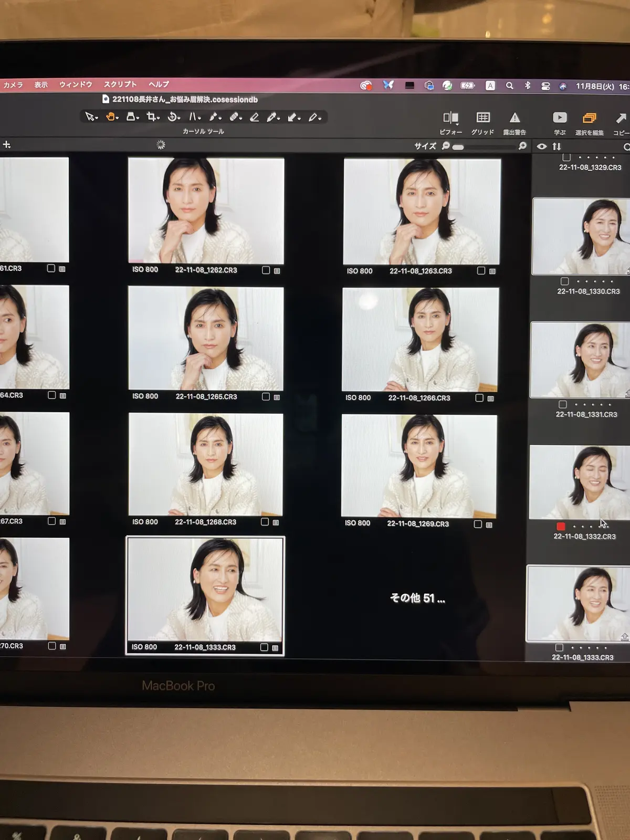The width and height of the screenshot is (630, 840).
Task: Tick color tag box for 22-11-08_1269.CR3
Action: (478, 523)
